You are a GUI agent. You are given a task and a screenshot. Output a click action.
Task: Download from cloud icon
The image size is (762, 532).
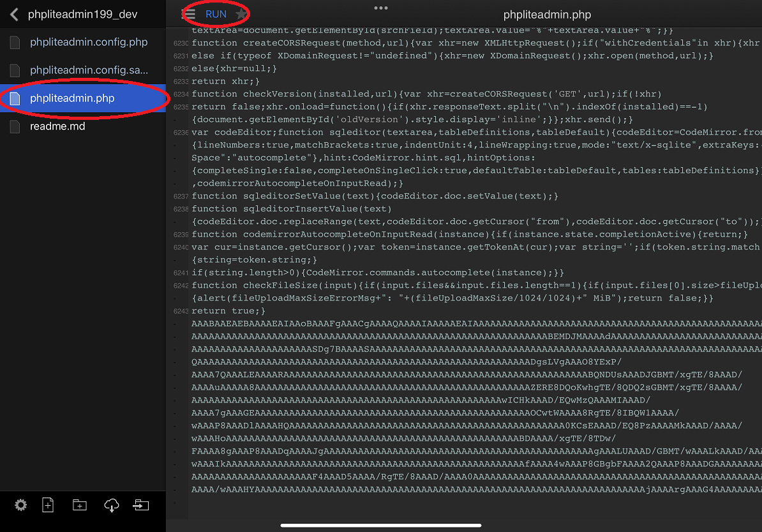[x=111, y=505]
